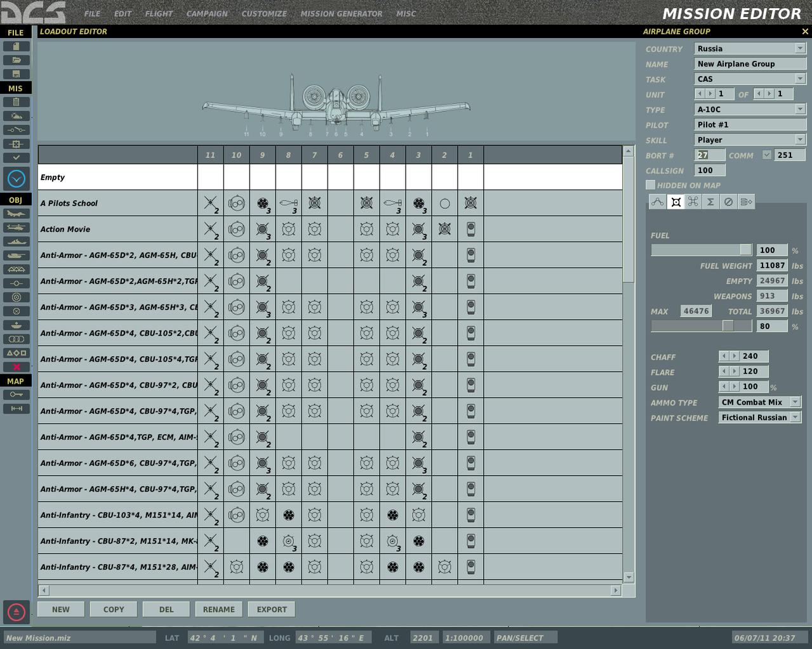Choose the ship group object icon
Viewport: 812px width, 649px height.
tap(17, 242)
